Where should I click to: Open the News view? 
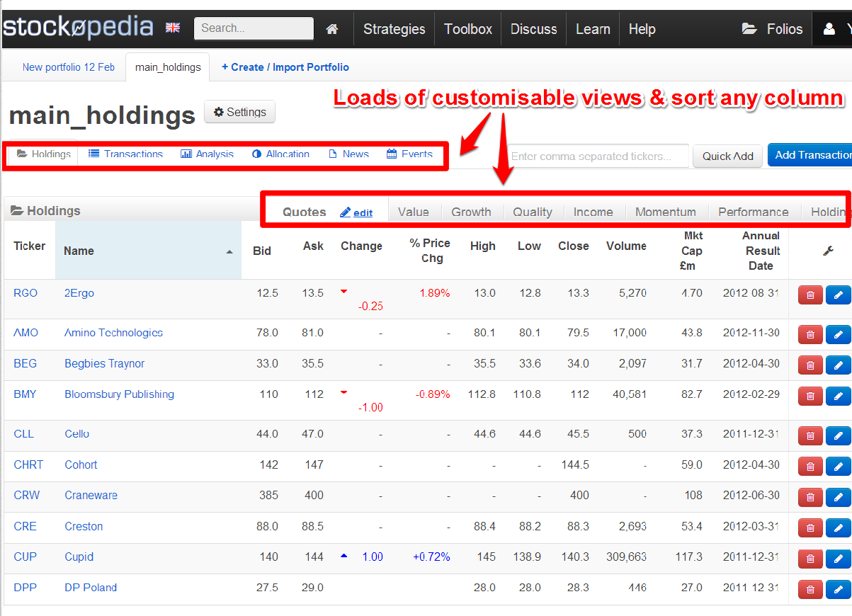point(348,154)
